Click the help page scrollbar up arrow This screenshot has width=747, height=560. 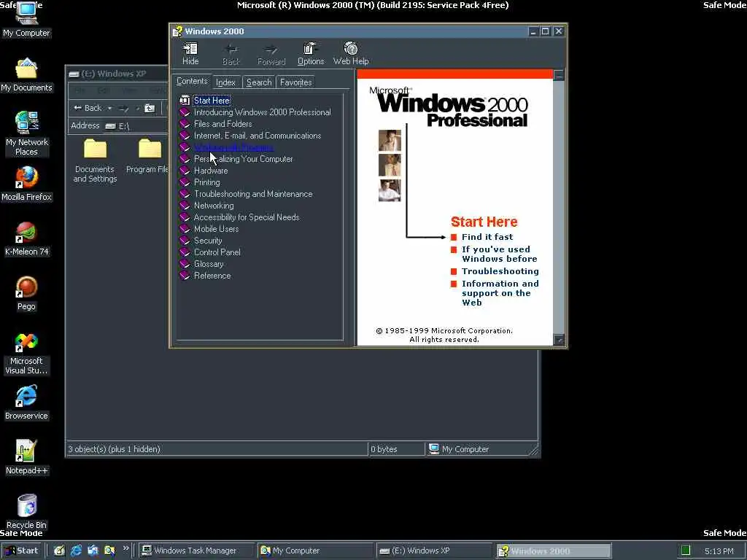point(559,75)
